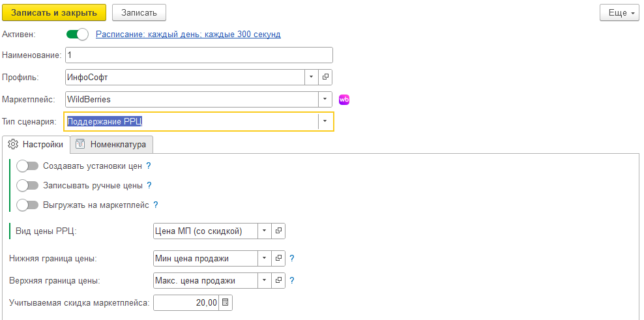Open the Вид цены РРЦ open-form icon
644x320 pixels.
click(x=278, y=231)
